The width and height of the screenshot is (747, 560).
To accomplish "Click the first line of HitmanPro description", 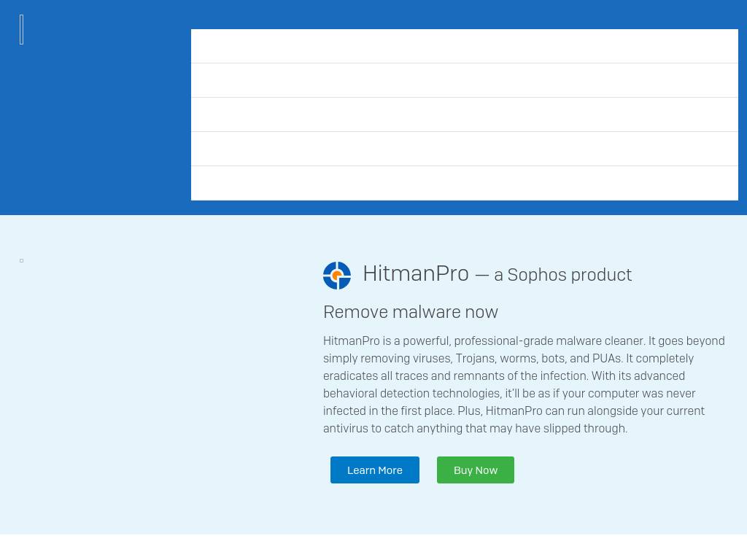I will click(x=523, y=341).
